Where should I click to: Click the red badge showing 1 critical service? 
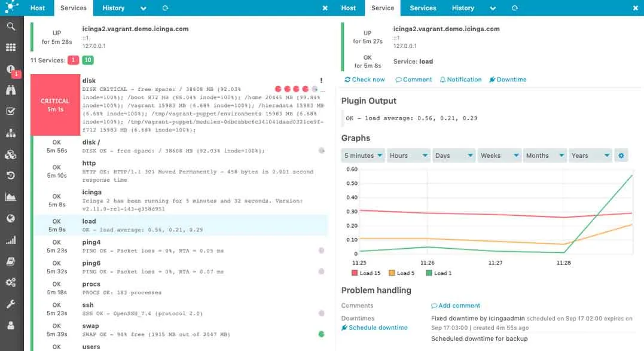[x=73, y=60]
